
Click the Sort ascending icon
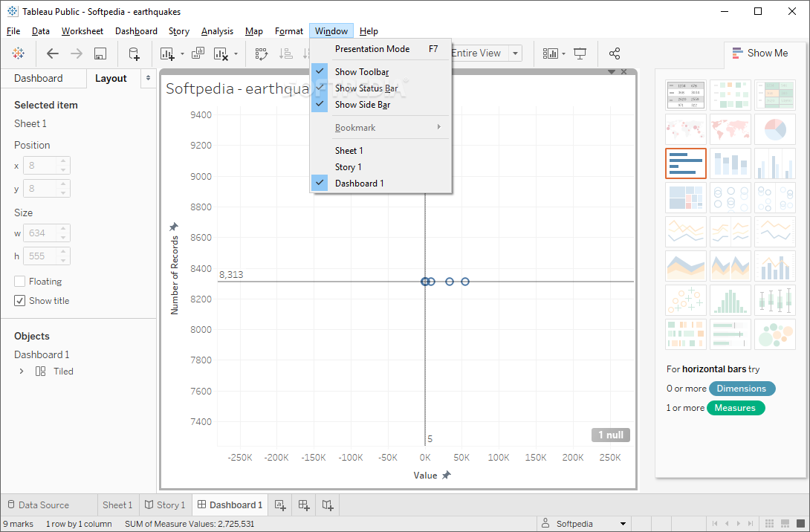click(x=285, y=53)
